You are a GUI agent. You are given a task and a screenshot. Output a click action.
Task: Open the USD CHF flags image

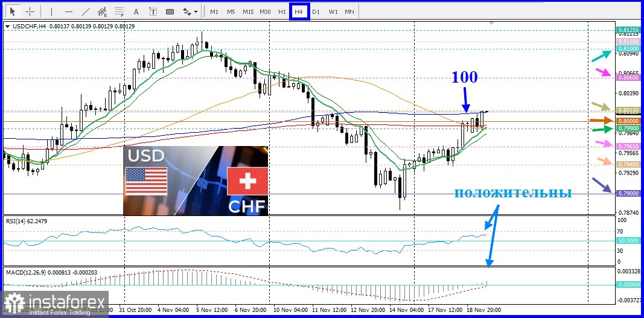[196, 180]
